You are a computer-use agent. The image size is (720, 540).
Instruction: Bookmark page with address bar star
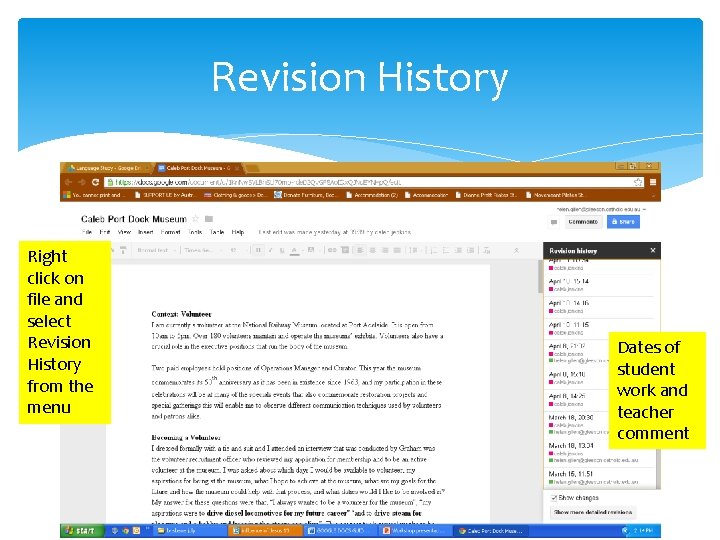pos(638,182)
